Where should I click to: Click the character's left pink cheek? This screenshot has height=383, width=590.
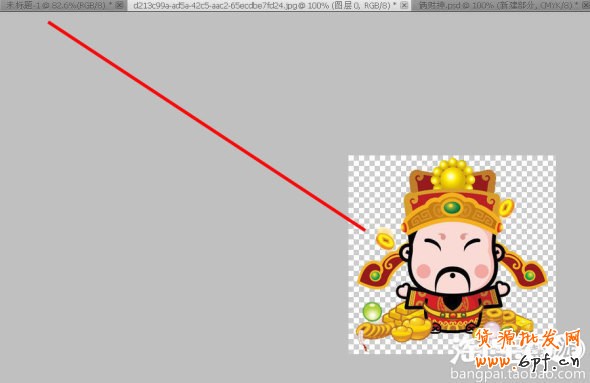(x=424, y=271)
